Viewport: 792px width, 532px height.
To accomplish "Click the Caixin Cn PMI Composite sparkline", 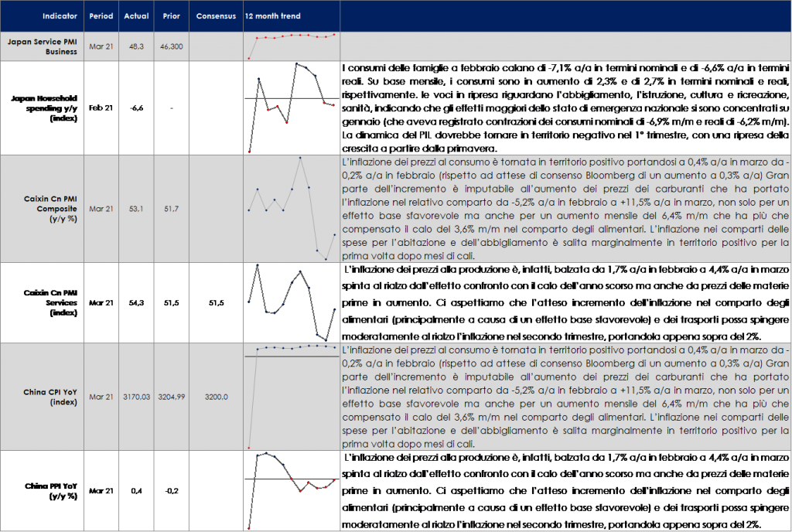I will click(x=291, y=209).
